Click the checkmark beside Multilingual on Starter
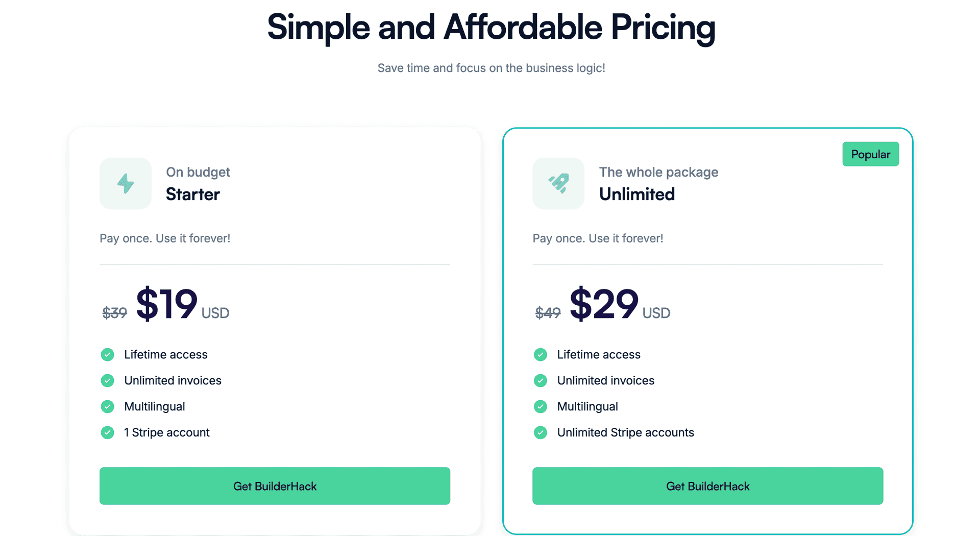Image resolution: width=980 pixels, height=536 pixels. [x=107, y=406]
